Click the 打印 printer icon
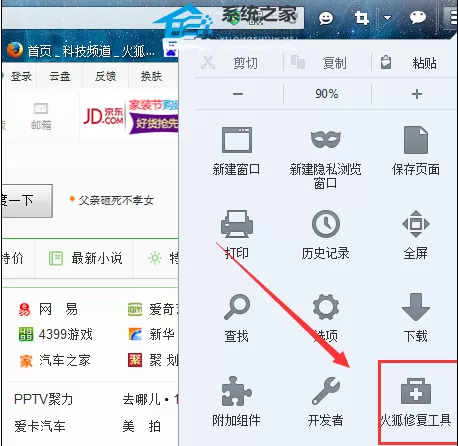Image resolution: width=458 pixels, height=446 pixels. [x=237, y=223]
